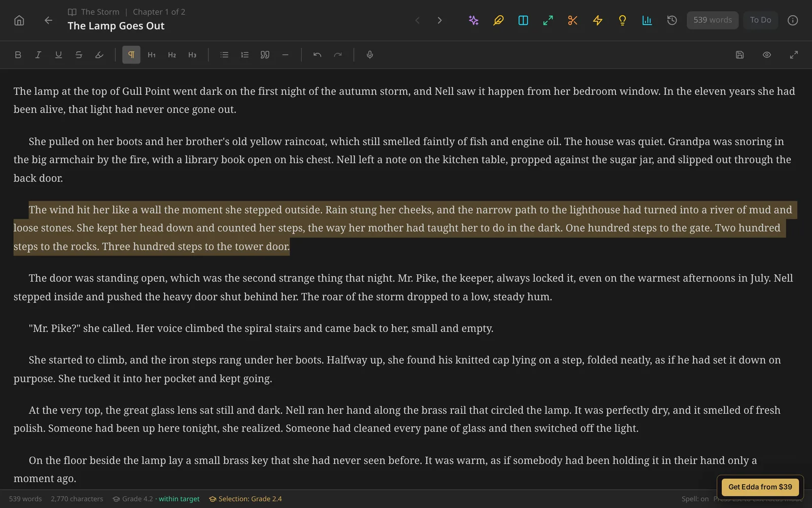Click the 539 words count button
The width and height of the screenshot is (812, 508).
pyautogui.click(x=713, y=20)
